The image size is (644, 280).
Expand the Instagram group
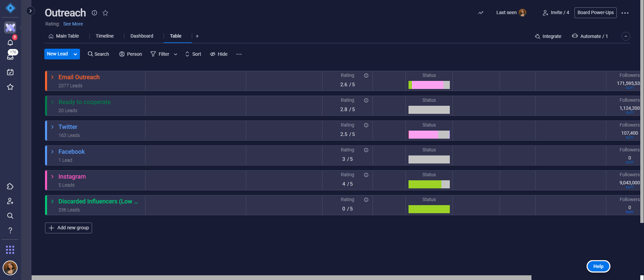(x=52, y=177)
